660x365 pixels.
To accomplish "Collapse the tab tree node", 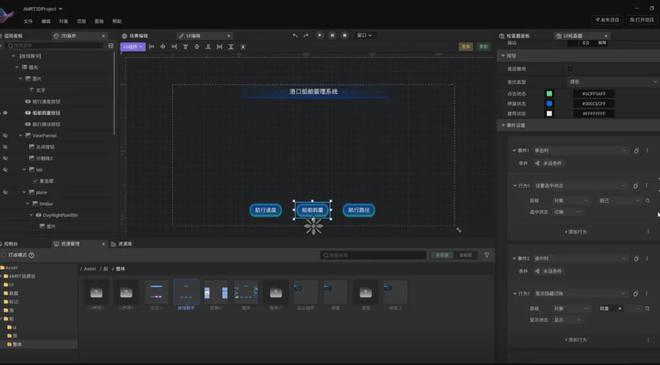I will [24, 170].
